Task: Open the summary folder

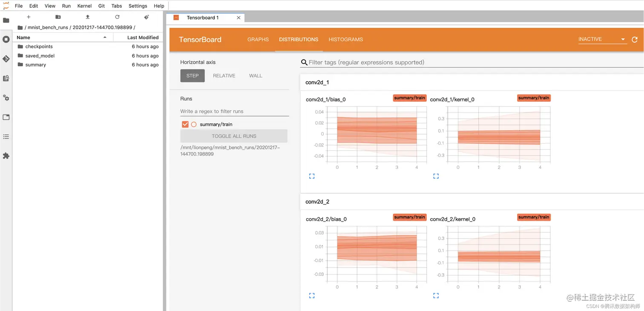Action: tap(87, 65)
